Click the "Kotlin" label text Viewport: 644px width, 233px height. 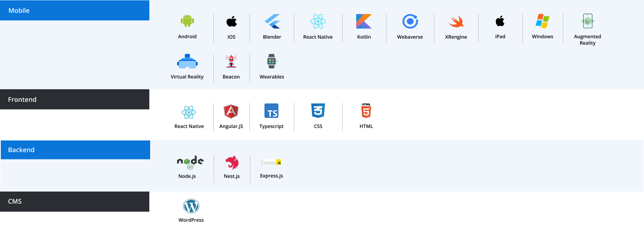[364, 37]
